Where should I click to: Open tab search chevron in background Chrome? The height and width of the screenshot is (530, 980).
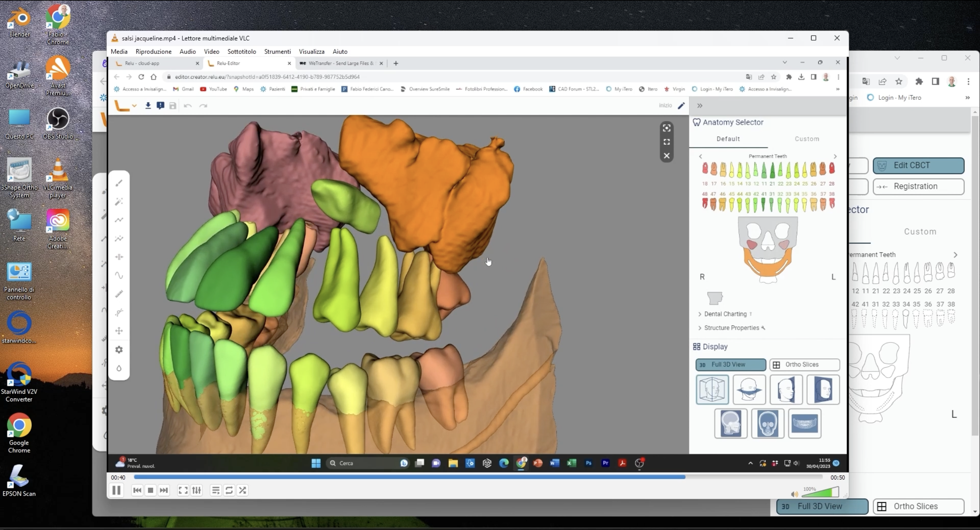coord(897,58)
